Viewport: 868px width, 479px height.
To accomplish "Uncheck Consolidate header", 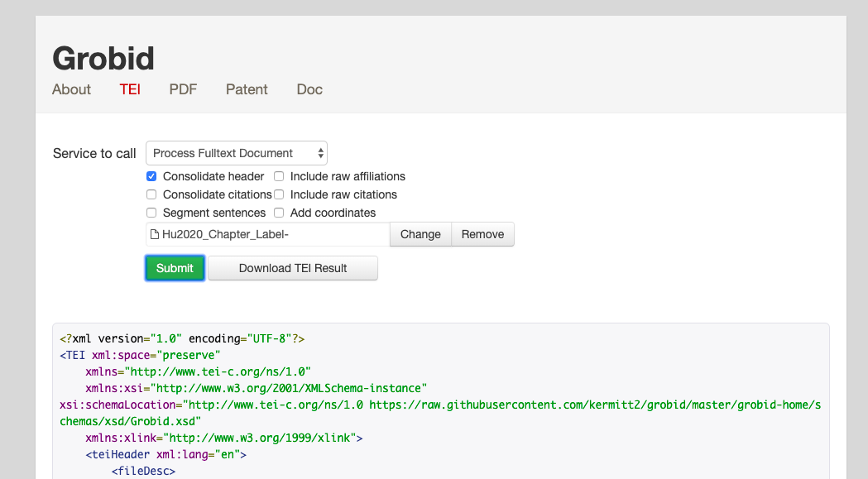I will click(151, 175).
